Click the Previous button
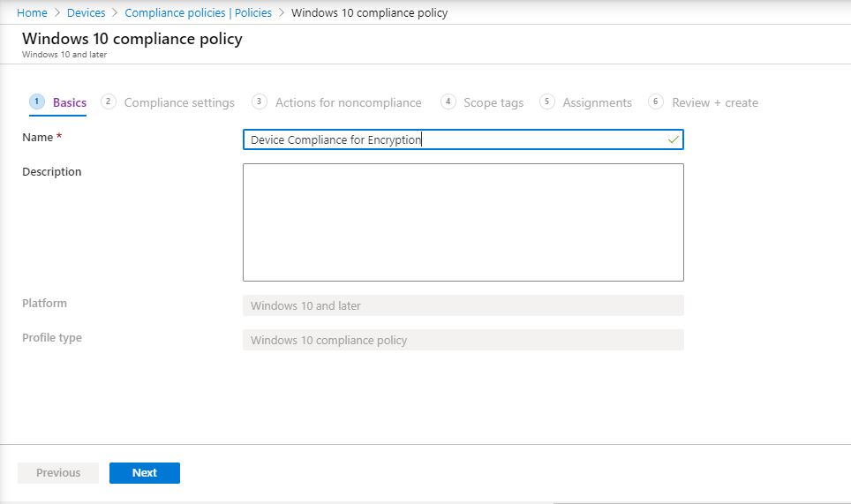The height and width of the screenshot is (504, 851). 58,473
